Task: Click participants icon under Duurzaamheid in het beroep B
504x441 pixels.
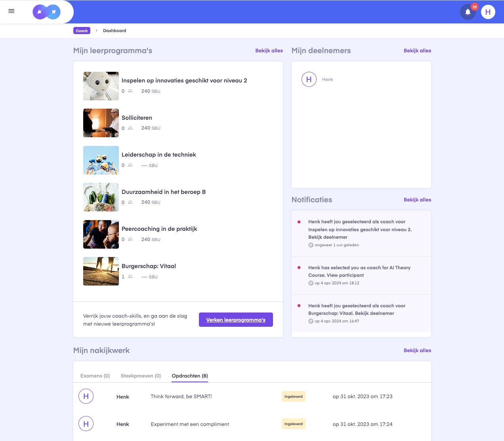Action: [x=130, y=202]
